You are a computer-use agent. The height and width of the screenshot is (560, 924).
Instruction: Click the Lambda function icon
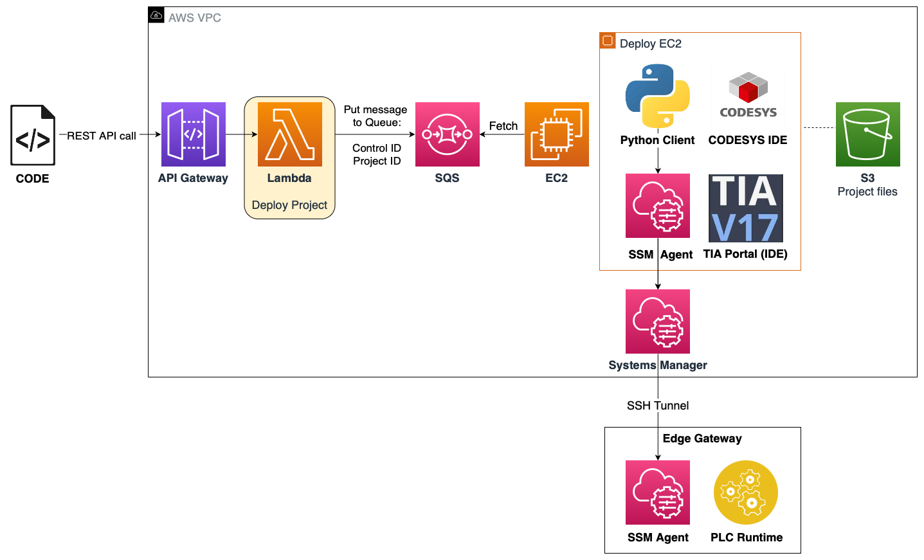click(289, 134)
